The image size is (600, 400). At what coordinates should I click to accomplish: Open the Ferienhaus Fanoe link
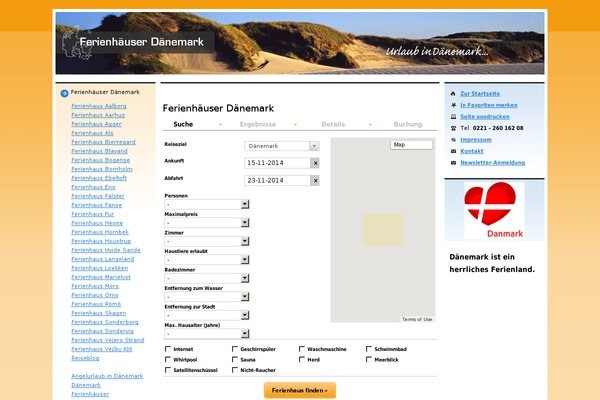(96, 205)
